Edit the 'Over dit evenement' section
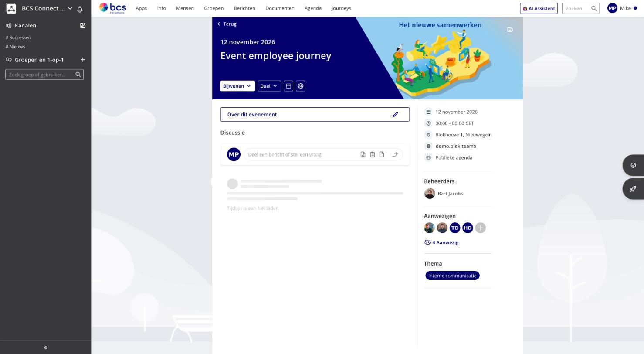Screen dimensions: 644x354 point(395,115)
